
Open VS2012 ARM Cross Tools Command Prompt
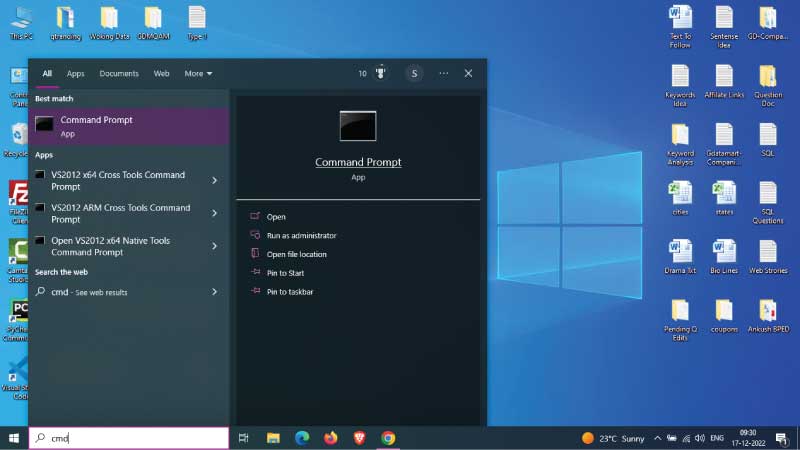pyautogui.click(x=118, y=213)
